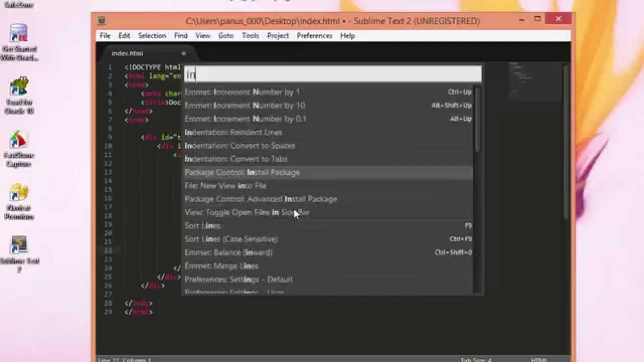
Task: Click the unsaved dot on index.html tab
Action: pyautogui.click(x=184, y=53)
